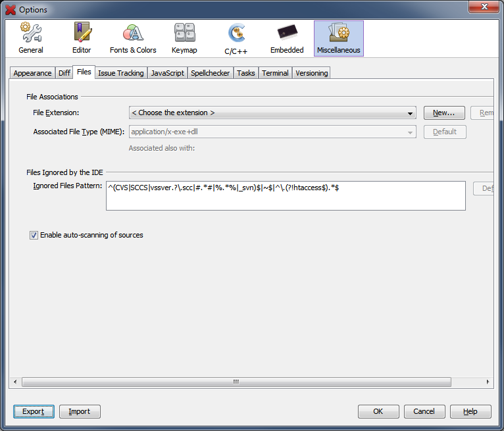504x431 pixels.
Task: Open the Editor options category
Action: (82, 38)
